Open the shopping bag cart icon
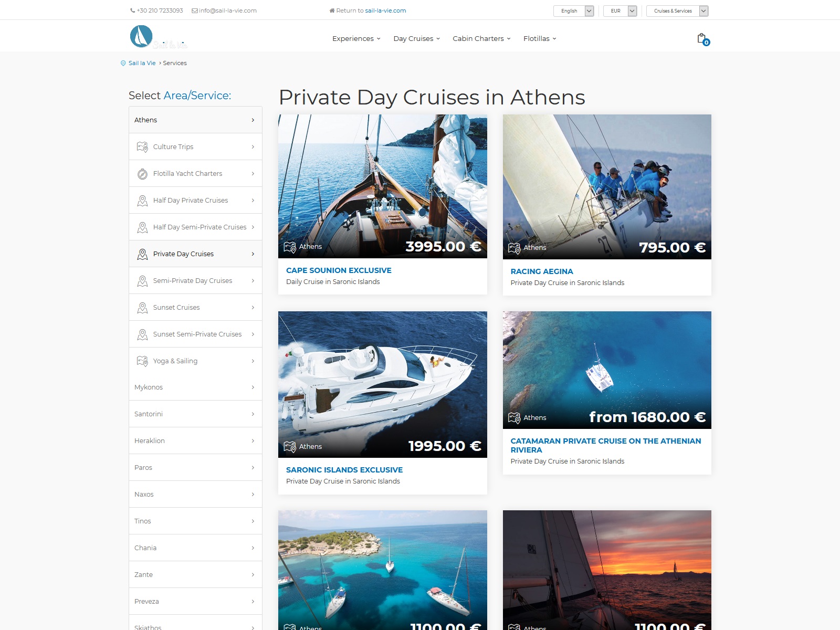Viewport: 840px width, 630px height. 702,38
